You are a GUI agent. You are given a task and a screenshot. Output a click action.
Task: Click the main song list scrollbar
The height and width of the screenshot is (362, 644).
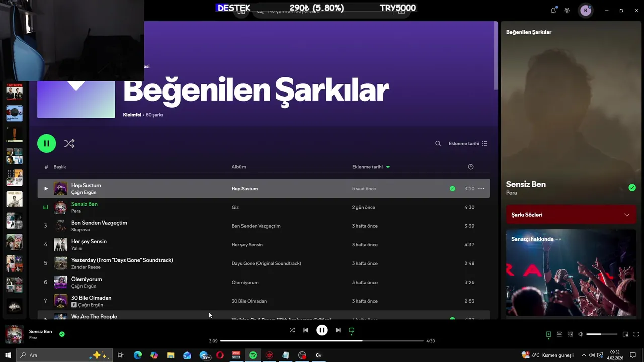[x=496, y=56]
